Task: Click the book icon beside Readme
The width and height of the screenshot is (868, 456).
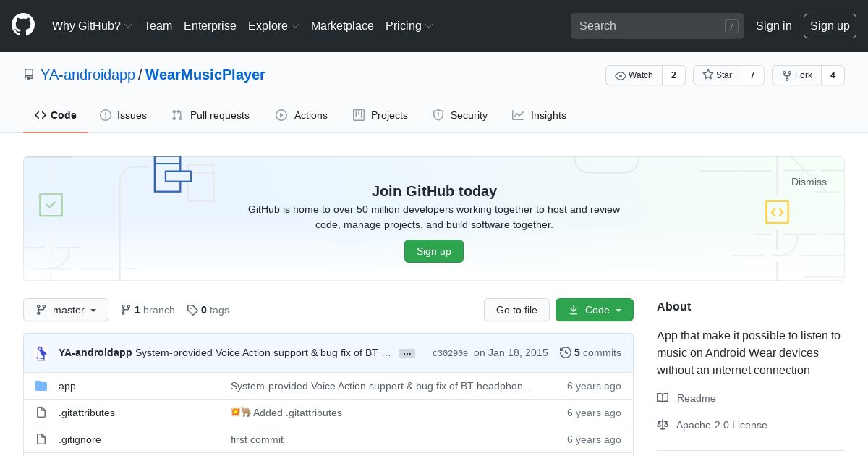Action: [663, 398]
